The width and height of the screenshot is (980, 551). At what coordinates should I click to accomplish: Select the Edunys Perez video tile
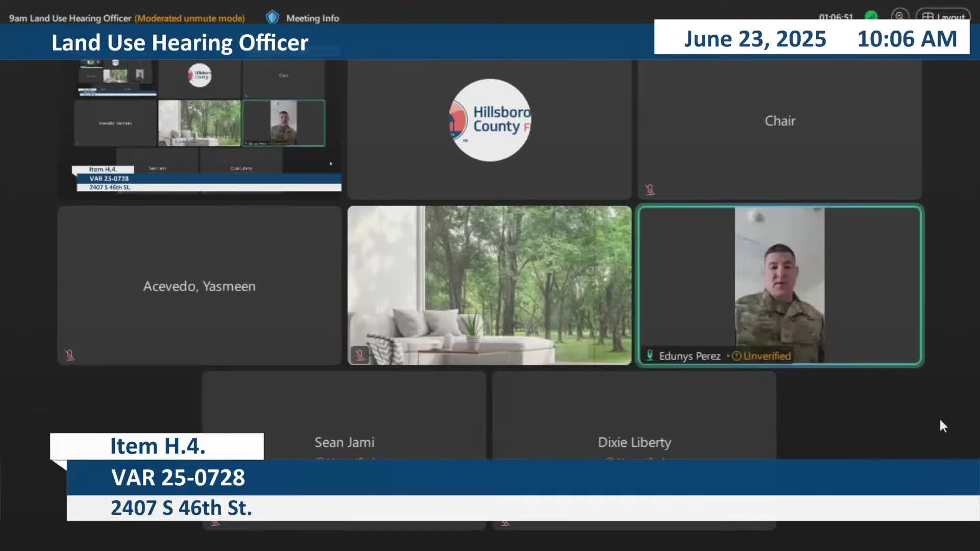coord(779,285)
